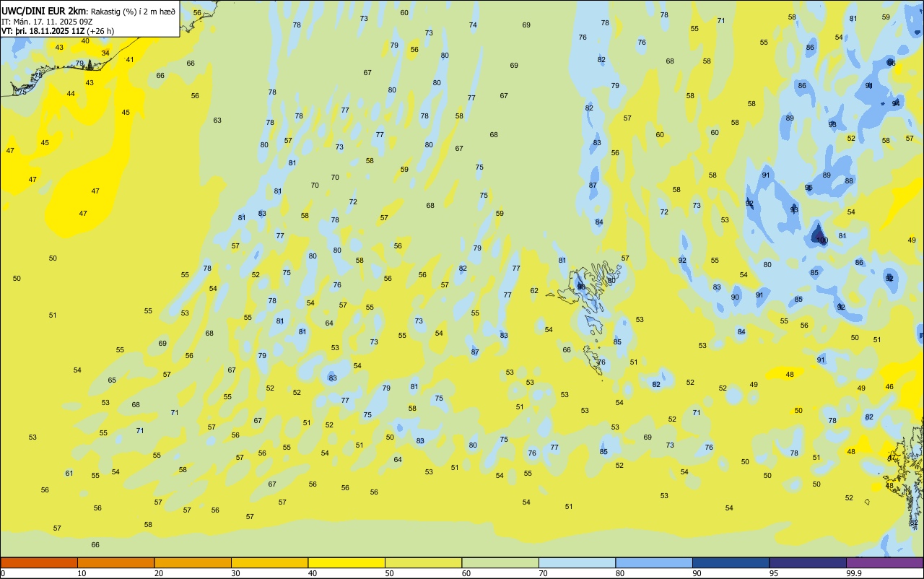Select the 10–20 orange legend band
Image resolution: width=924 pixels, height=579 pixels.
click(x=115, y=562)
